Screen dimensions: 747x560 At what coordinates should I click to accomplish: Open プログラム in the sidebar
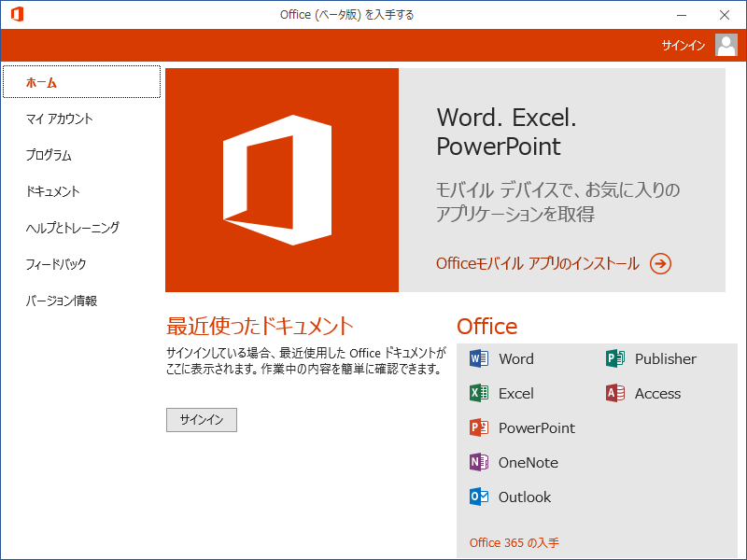[49, 155]
